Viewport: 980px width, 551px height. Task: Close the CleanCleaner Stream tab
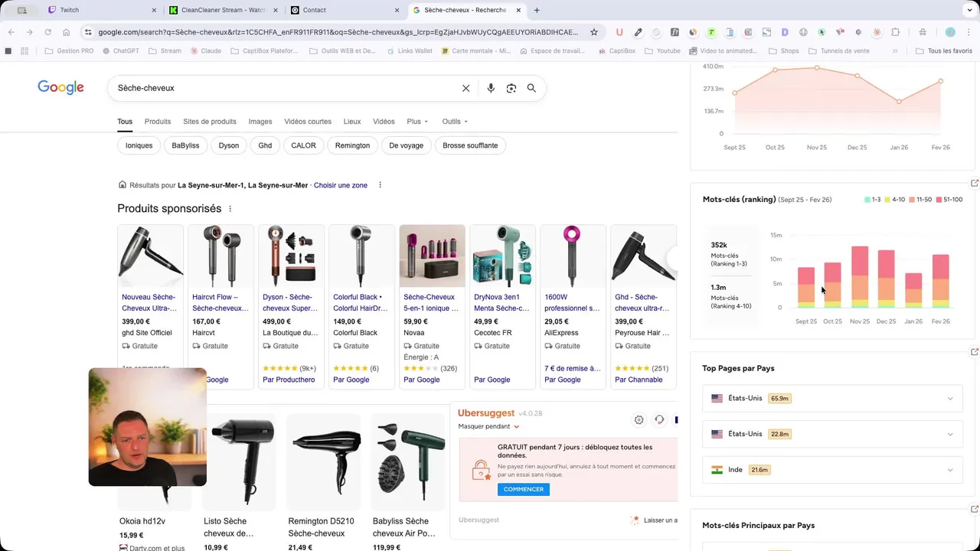[276, 10]
